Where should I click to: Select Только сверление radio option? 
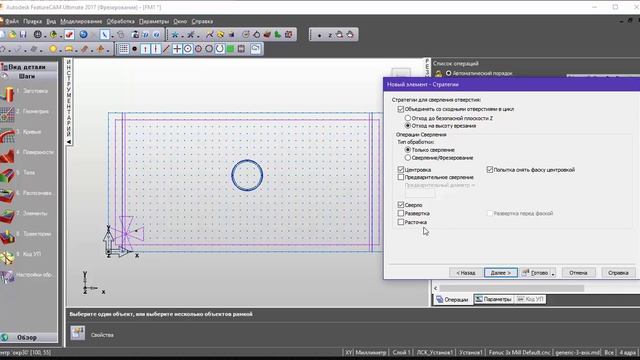click(x=407, y=150)
